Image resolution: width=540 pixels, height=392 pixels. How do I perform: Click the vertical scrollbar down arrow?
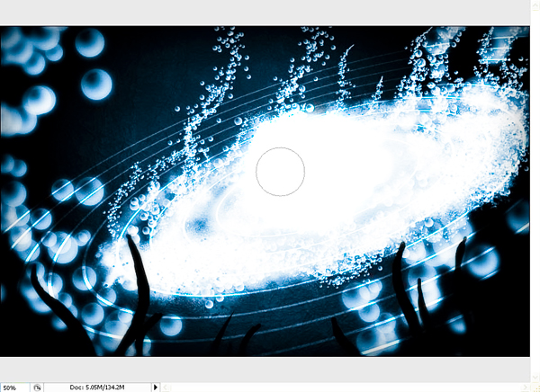click(x=535, y=378)
